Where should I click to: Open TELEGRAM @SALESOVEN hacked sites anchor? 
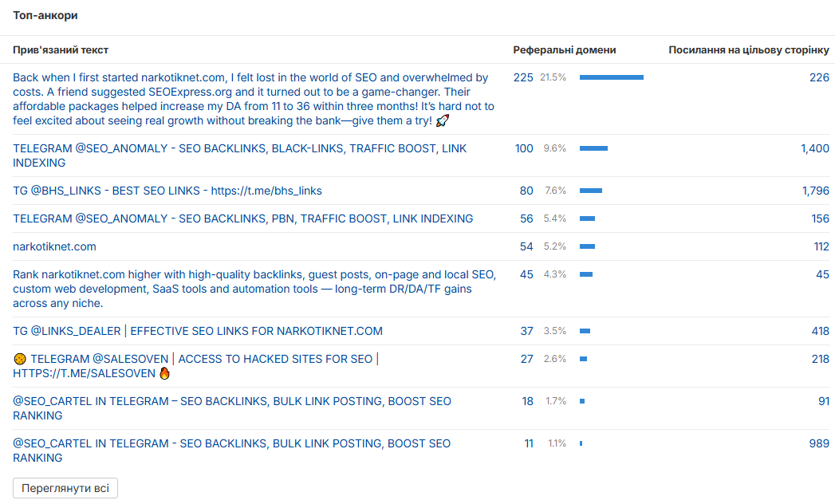click(x=196, y=366)
